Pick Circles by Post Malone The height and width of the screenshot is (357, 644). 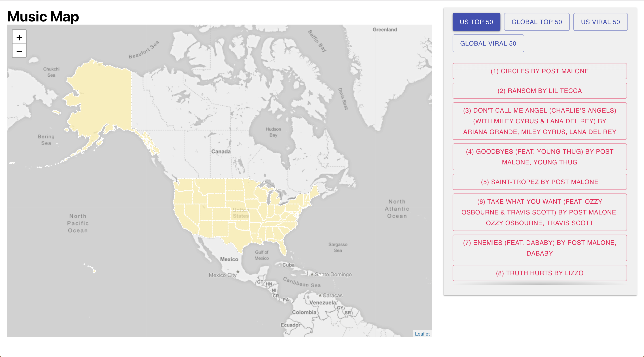(x=540, y=71)
